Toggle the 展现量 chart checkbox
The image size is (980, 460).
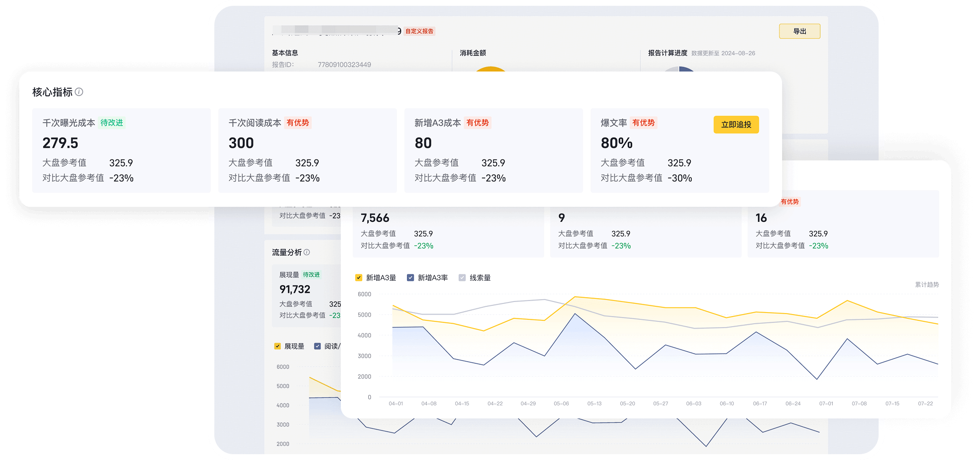[x=278, y=346]
